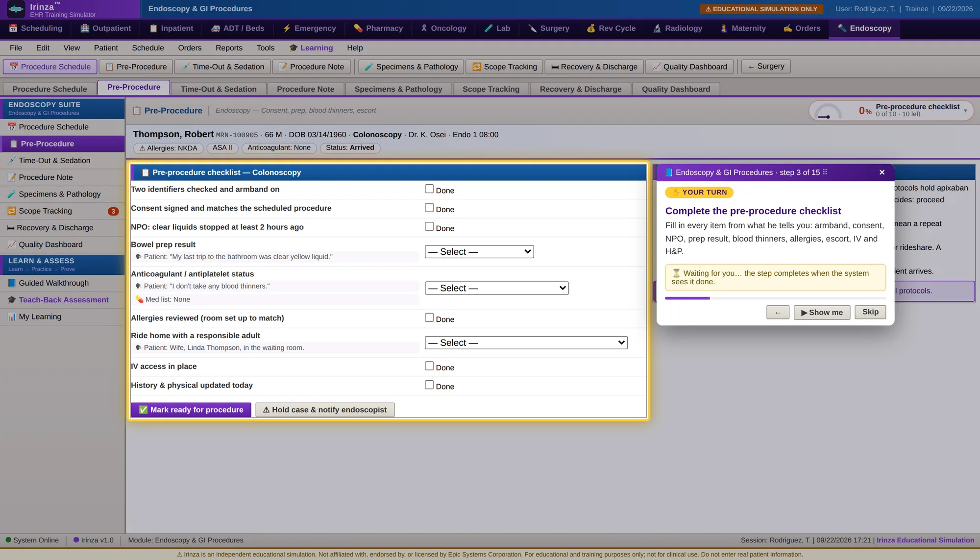Click Recovery & Discharge bed sidebar icon
This screenshot has width=980, height=560.
point(11,228)
